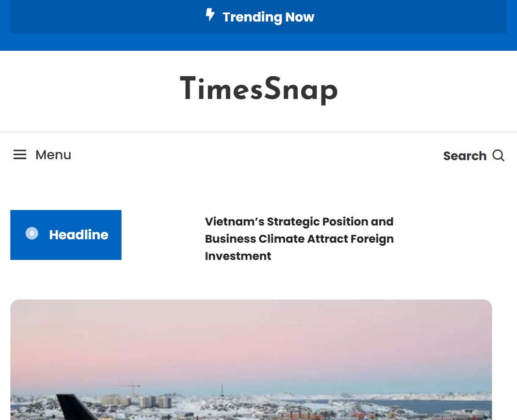Select the words Trending Now
517x420 pixels.
[x=268, y=17]
